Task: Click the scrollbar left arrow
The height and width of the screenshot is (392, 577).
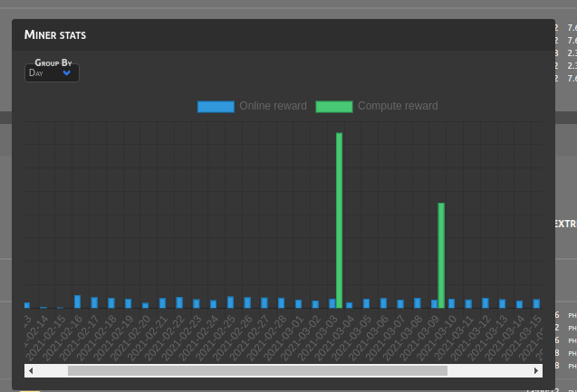Action: [31, 370]
